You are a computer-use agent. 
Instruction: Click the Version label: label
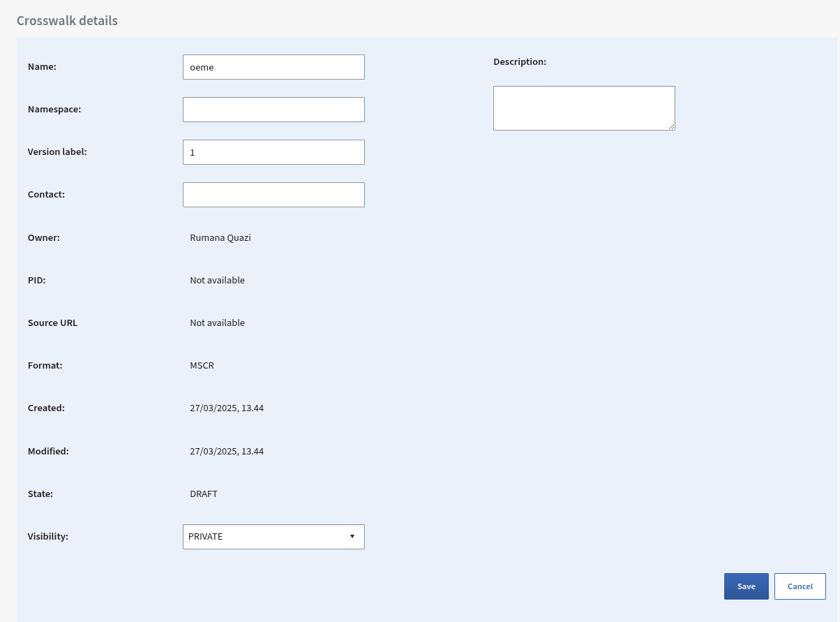pyautogui.click(x=57, y=151)
